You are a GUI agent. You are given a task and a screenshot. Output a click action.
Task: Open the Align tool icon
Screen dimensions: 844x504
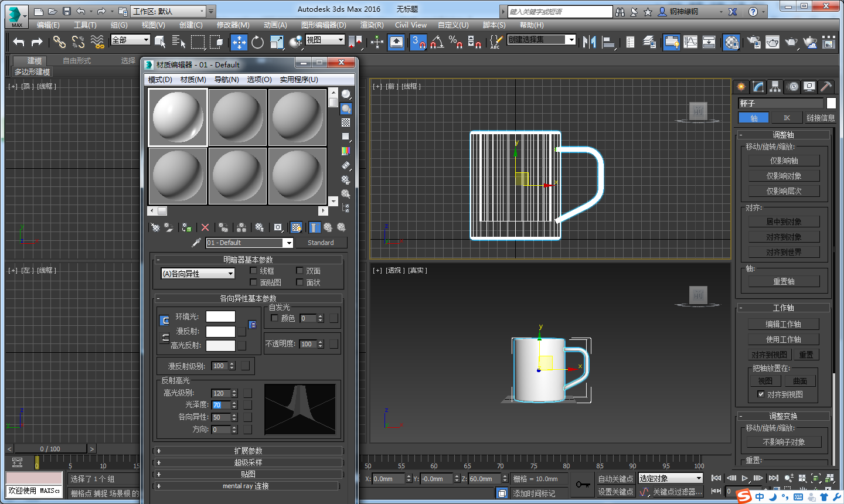coord(608,42)
